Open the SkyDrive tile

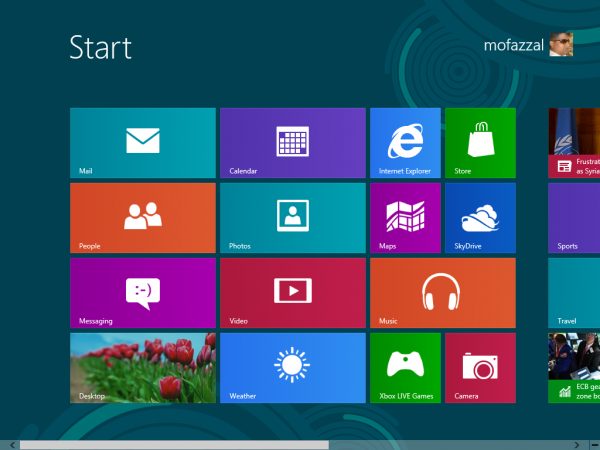[480, 218]
